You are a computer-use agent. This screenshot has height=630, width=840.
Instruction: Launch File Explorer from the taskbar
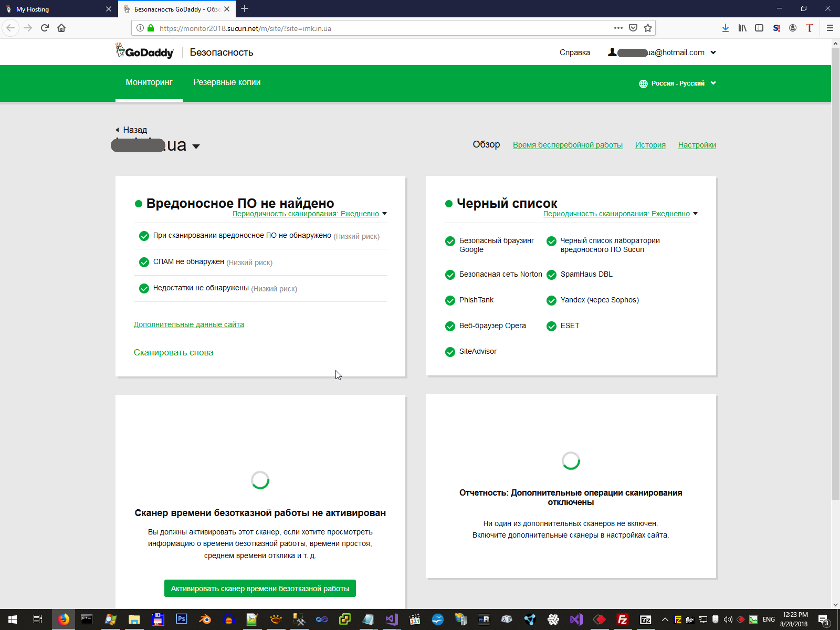tap(134, 619)
